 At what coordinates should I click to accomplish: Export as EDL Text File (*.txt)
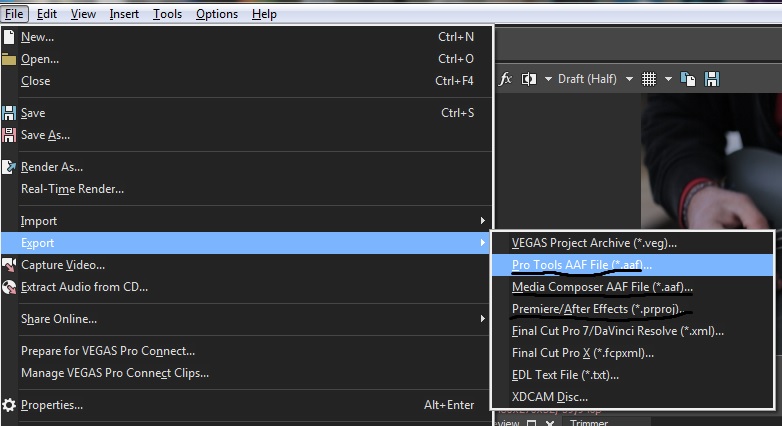(632, 375)
